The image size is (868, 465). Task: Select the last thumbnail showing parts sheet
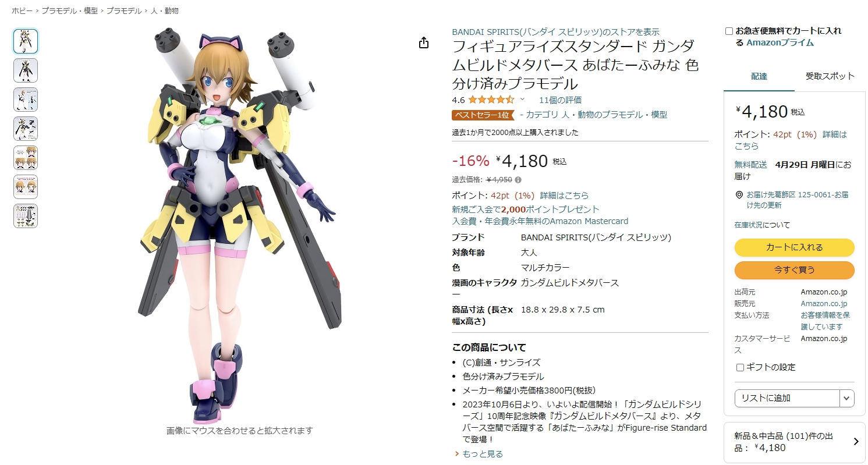26,216
